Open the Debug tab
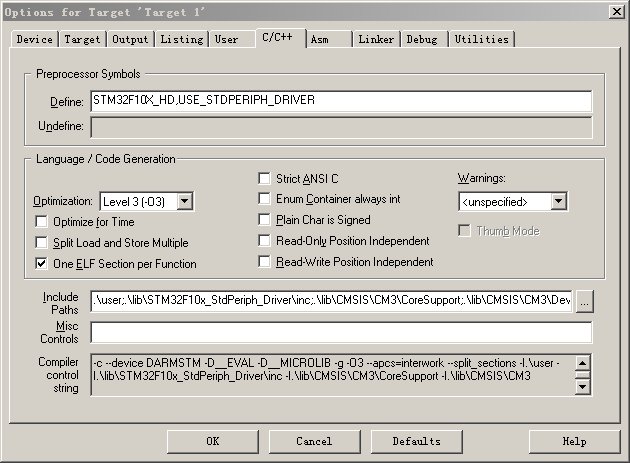 coord(424,39)
